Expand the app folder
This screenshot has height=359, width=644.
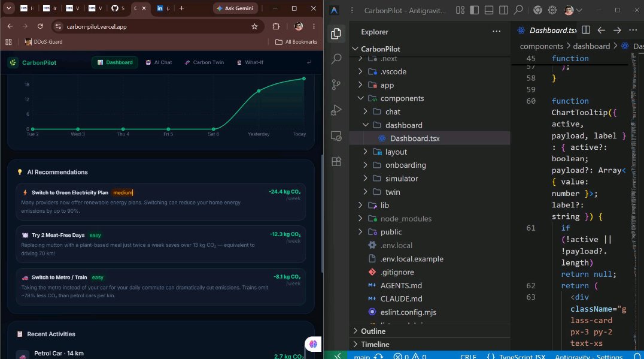[x=360, y=85]
